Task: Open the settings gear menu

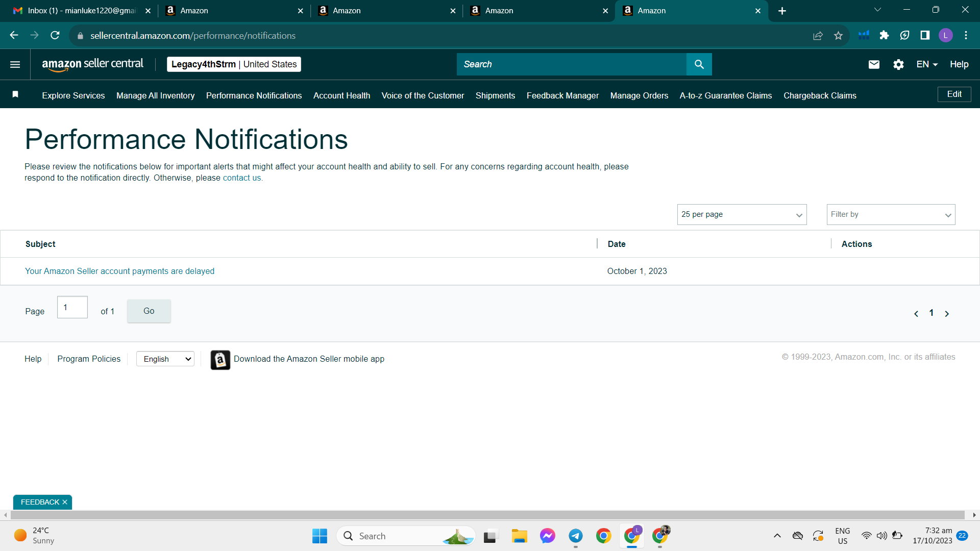Action: tap(898, 64)
